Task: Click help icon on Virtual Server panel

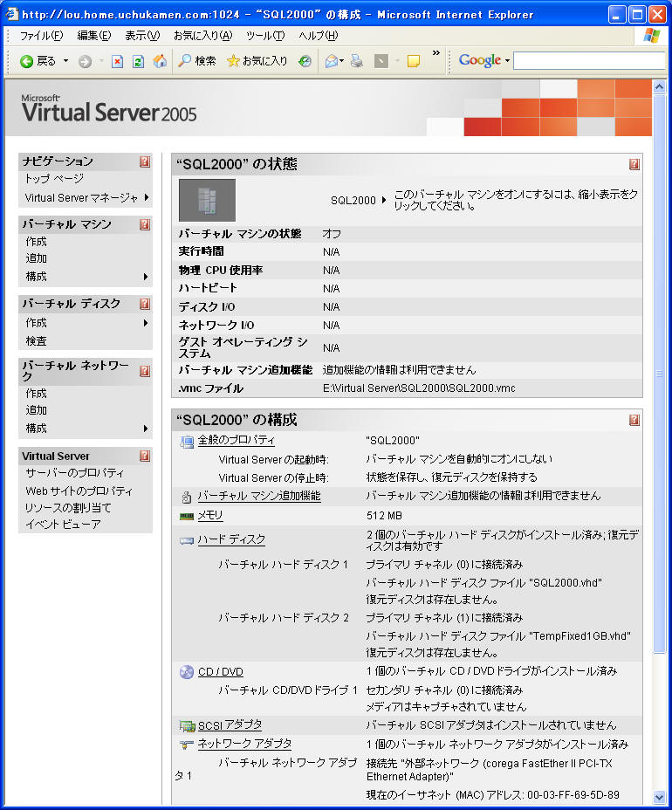Action: [145, 456]
